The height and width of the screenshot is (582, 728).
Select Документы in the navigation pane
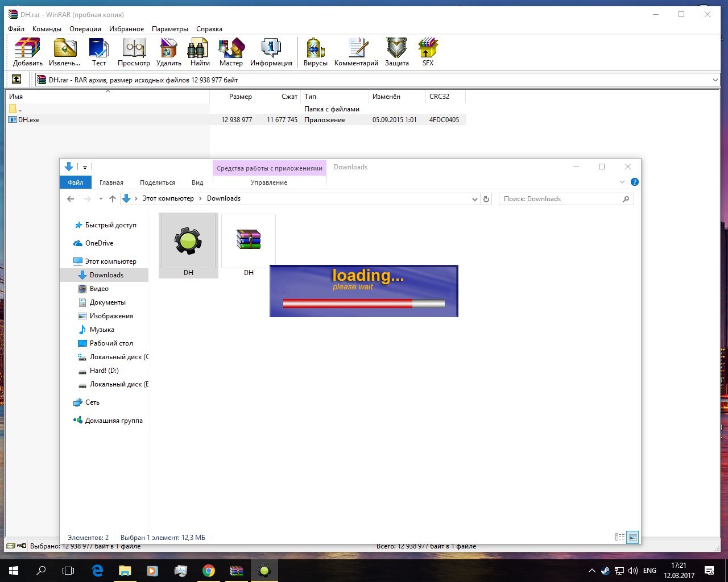pyautogui.click(x=107, y=302)
